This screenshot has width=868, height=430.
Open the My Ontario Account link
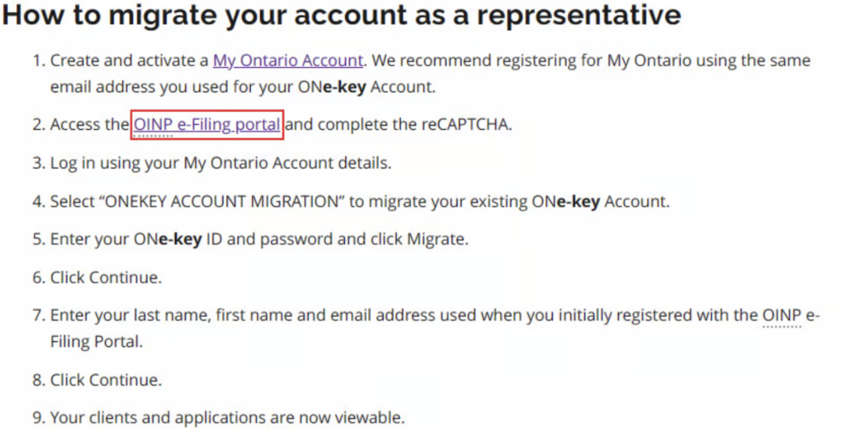click(x=288, y=60)
